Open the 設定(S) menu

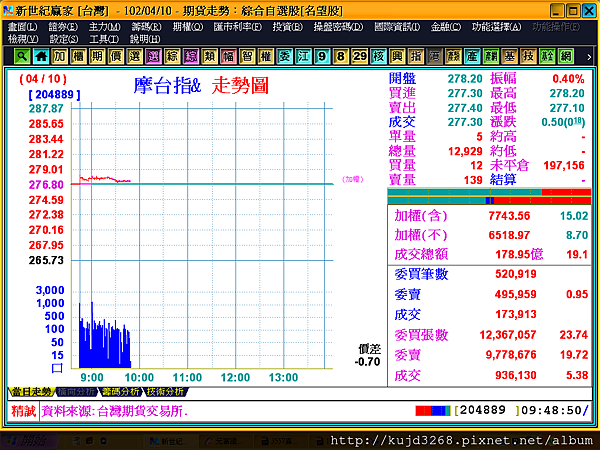coord(64,39)
